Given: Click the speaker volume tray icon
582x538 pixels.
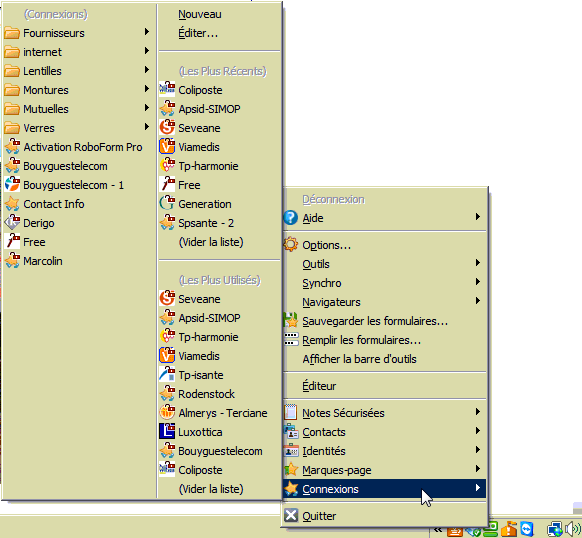Looking at the screenshot, I should pos(572,529).
